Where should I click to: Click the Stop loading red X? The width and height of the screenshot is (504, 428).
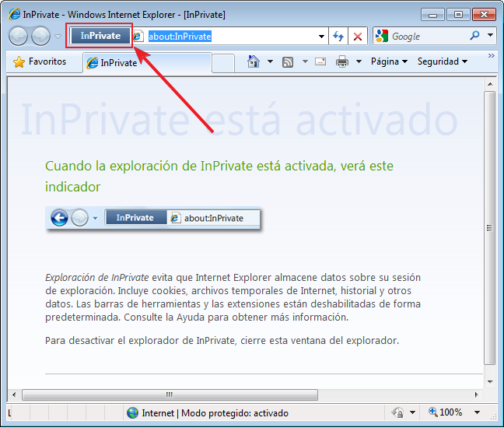[358, 36]
